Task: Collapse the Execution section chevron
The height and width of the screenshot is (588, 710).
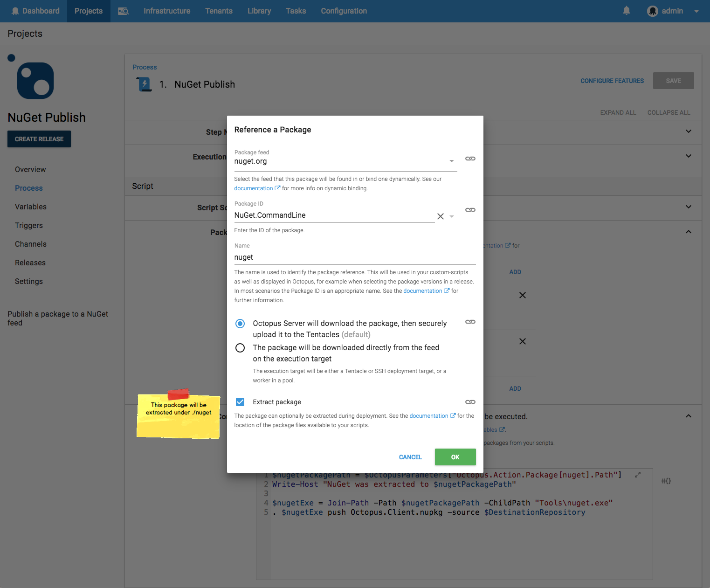Action: [689, 156]
